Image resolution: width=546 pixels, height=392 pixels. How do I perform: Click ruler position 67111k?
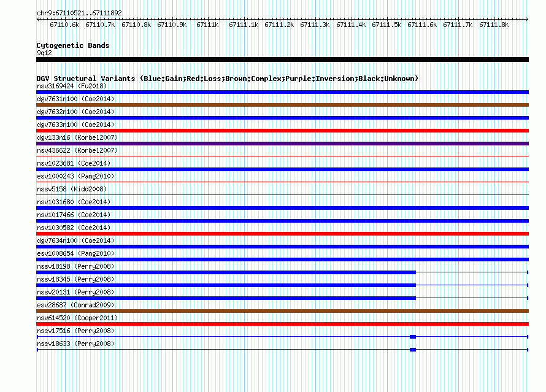pos(207,25)
